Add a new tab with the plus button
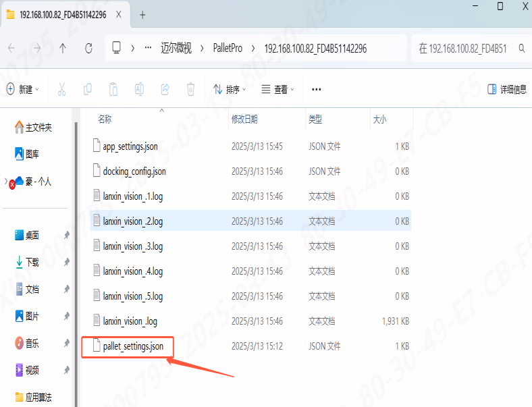This screenshot has width=532, height=407. [x=142, y=15]
